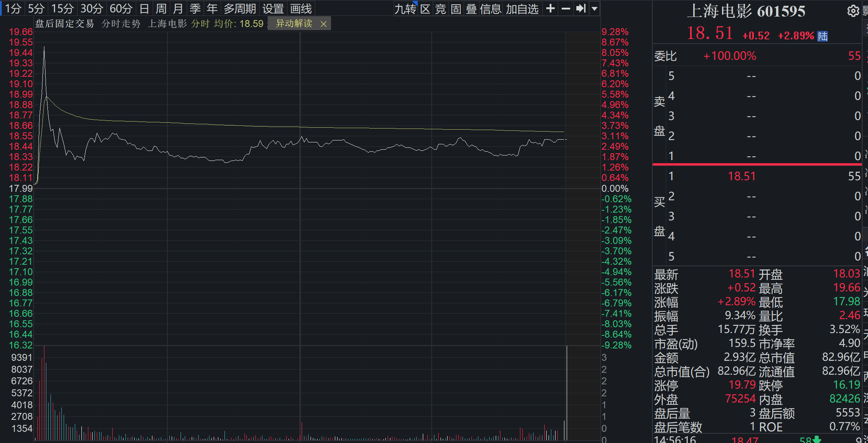Toggle the 固 after-hours fixed option
Screen dimensions: 868x443
tap(456, 8)
